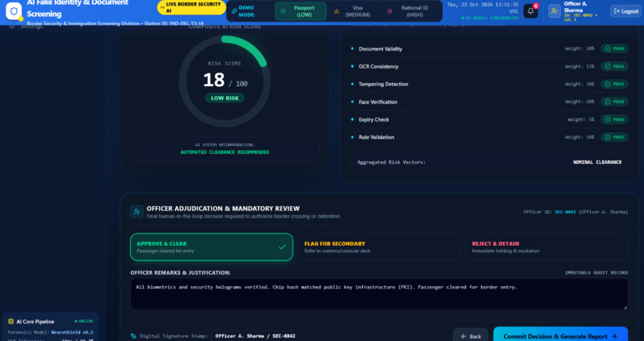644x341 pixels.
Task: Click the officer profile avatar icon
Action: pyautogui.click(x=555, y=11)
